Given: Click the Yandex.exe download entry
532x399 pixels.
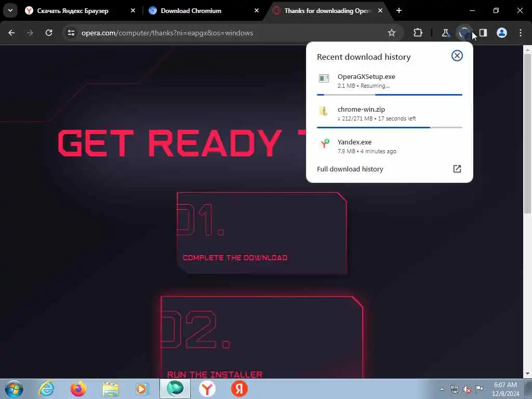Looking at the screenshot, I should (390, 146).
